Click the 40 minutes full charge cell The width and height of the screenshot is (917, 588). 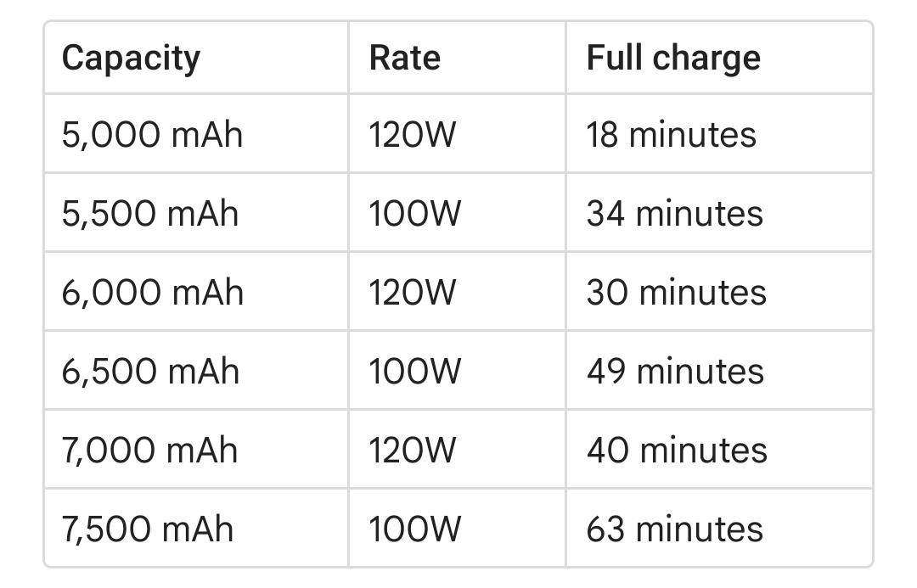point(677,450)
